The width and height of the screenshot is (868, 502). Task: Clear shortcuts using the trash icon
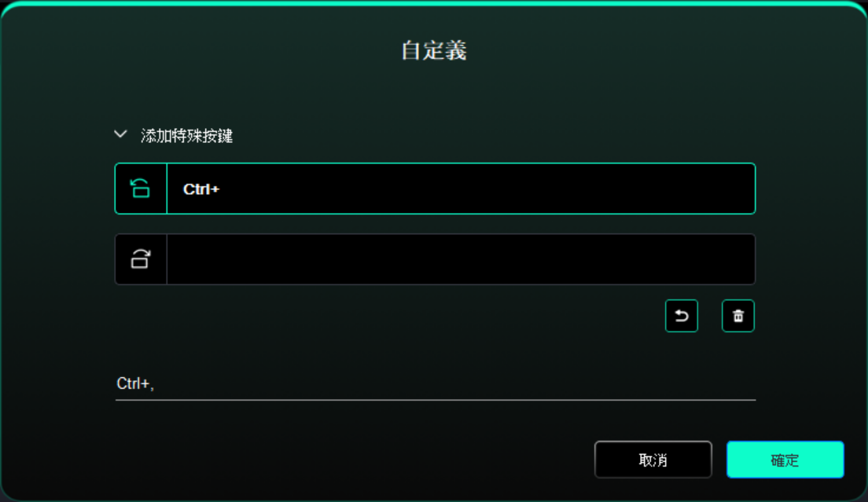(738, 316)
